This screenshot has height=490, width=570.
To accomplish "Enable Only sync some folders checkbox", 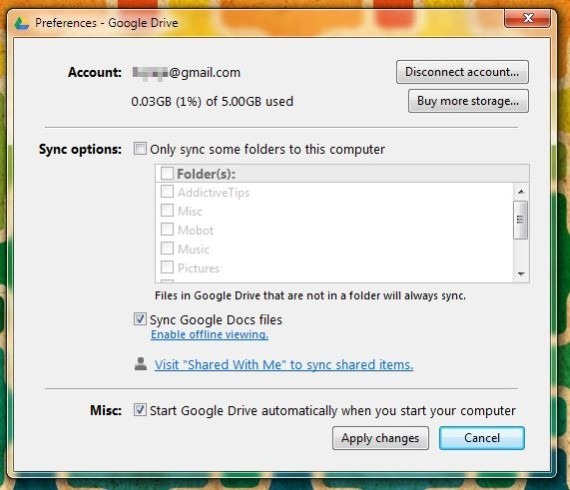I will 140,149.
